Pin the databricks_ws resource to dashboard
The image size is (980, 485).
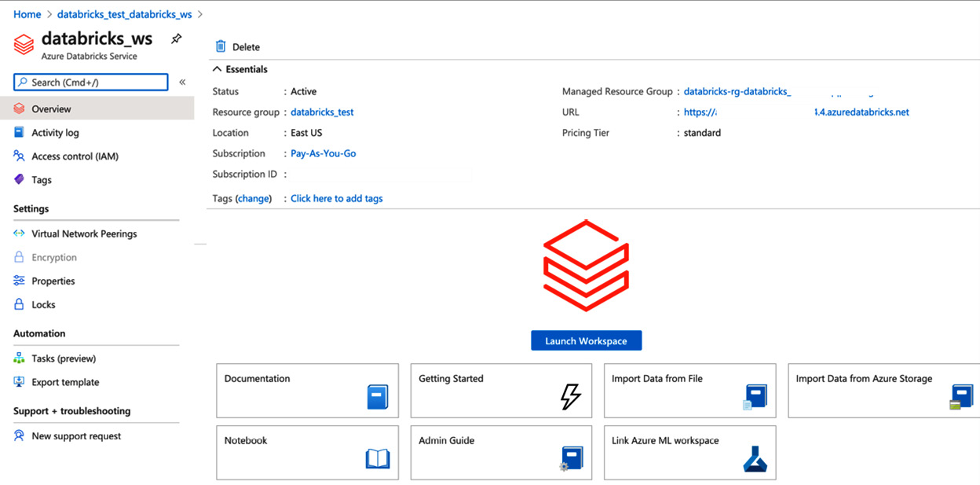tap(177, 38)
